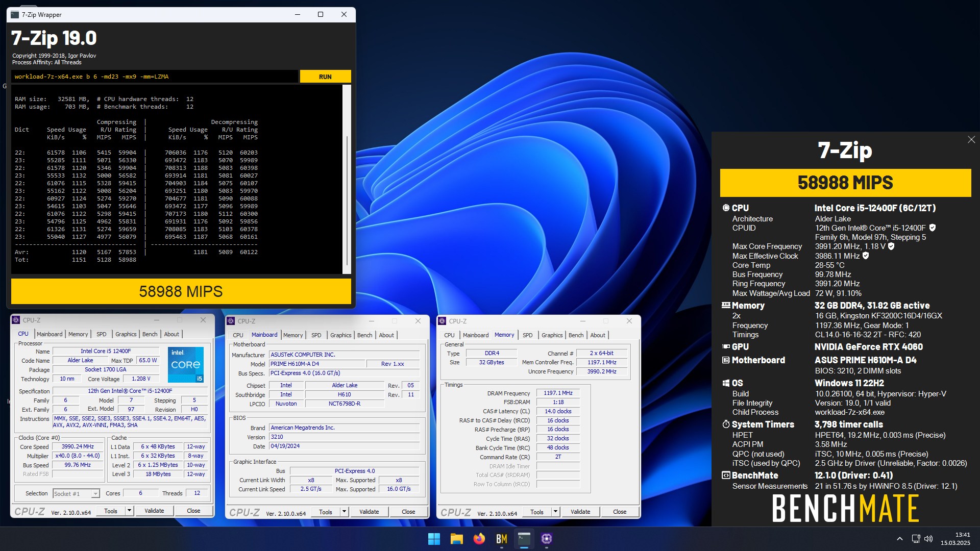Click the BenchMate section icon
980x551 pixels.
[x=726, y=475]
